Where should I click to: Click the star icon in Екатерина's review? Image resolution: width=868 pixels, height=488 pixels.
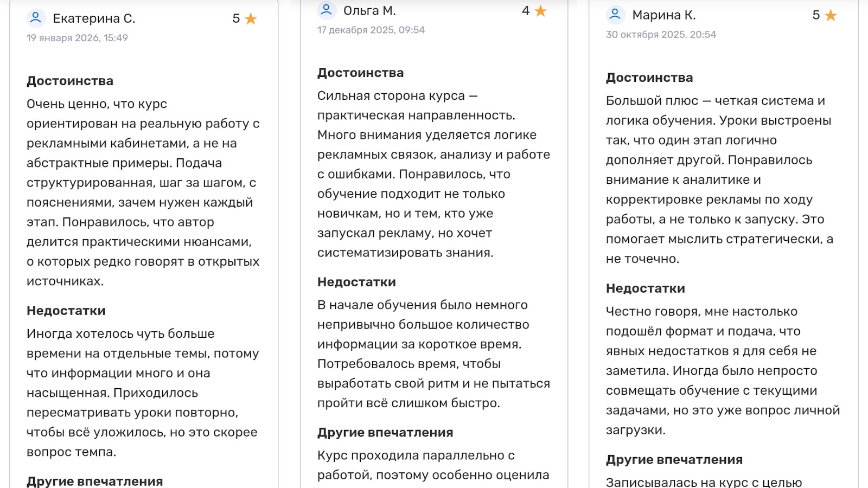pos(251,19)
